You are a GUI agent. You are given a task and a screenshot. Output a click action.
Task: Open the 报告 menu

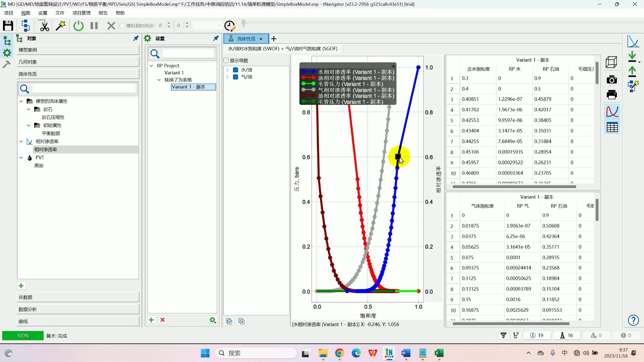pos(103,13)
